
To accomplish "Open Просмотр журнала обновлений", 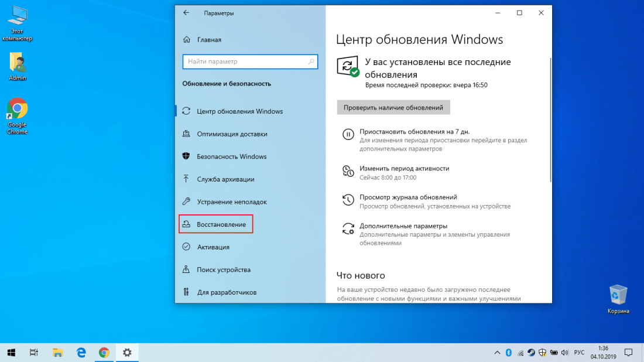I will pyautogui.click(x=408, y=197).
